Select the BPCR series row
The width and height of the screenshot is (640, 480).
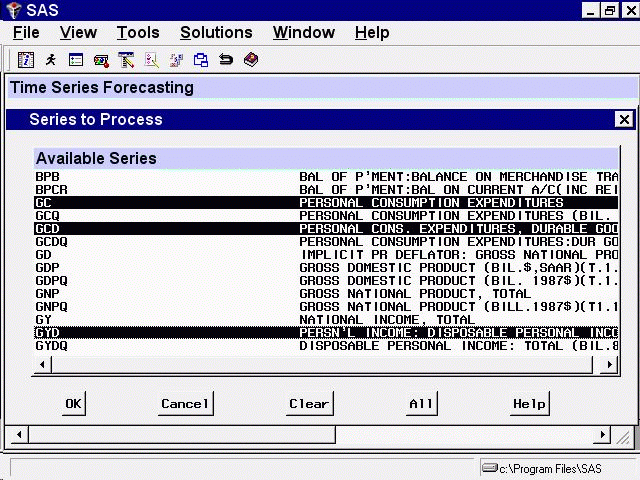(x=326, y=190)
